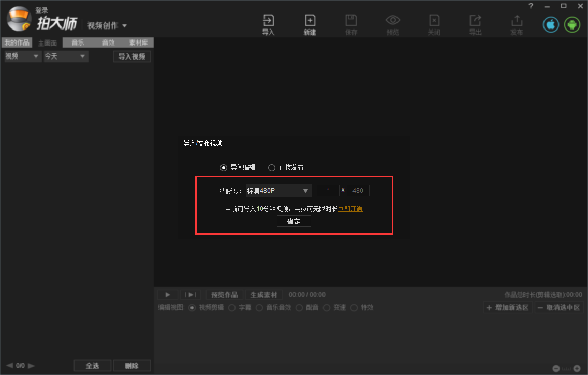Click the 480 height input field
The image size is (588, 375).
(x=358, y=190)
